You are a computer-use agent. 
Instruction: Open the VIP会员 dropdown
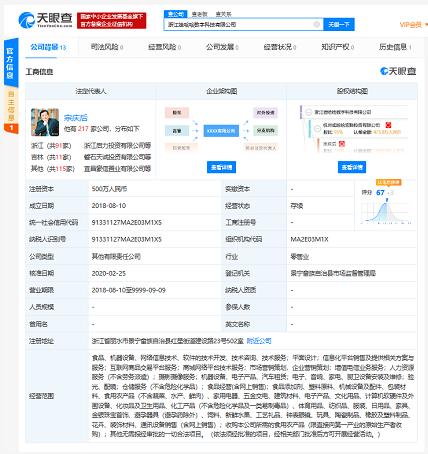pos(413,25)
